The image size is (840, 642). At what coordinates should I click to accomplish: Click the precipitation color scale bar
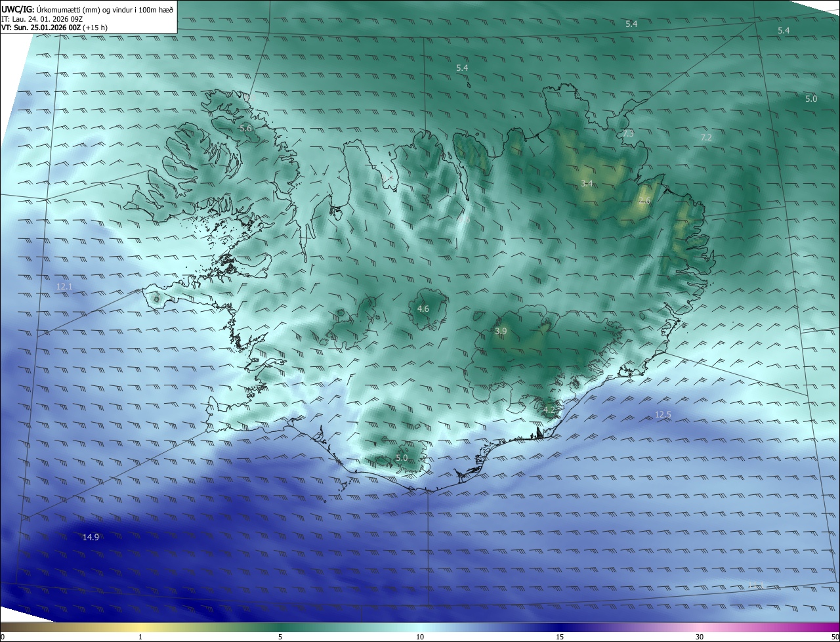pyautogui.click(x=420, y=628)
